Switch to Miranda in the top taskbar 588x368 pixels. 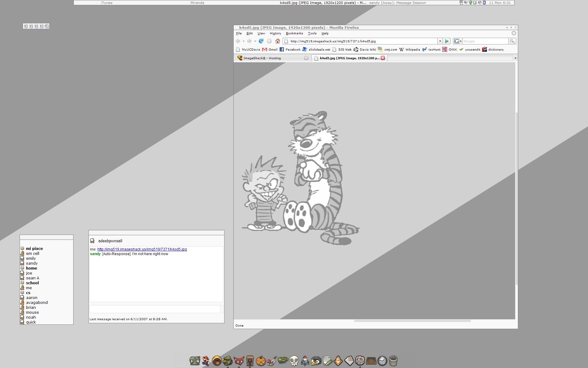pyautogui.click(x=197, y=3)
